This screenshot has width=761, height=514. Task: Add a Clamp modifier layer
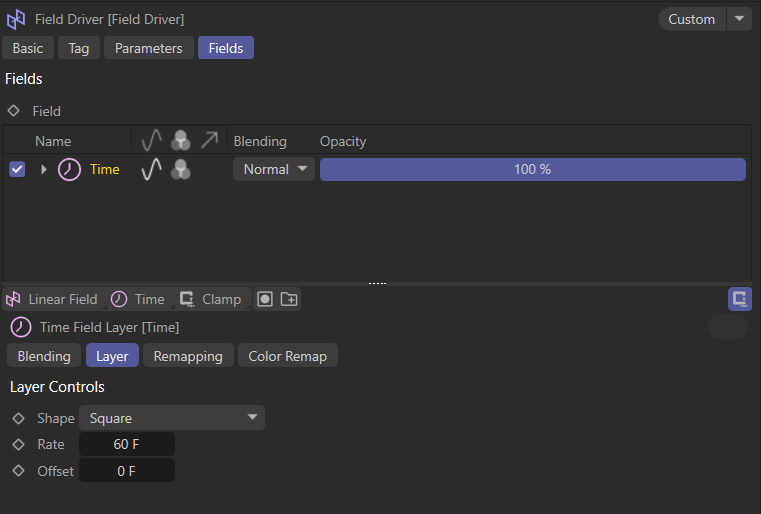coord(211,299)
